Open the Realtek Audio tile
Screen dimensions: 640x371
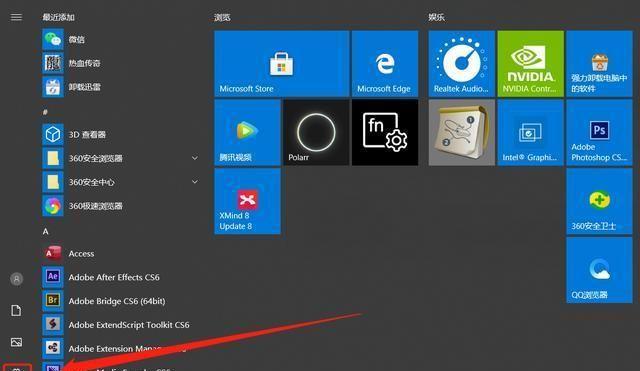(462, 64)
